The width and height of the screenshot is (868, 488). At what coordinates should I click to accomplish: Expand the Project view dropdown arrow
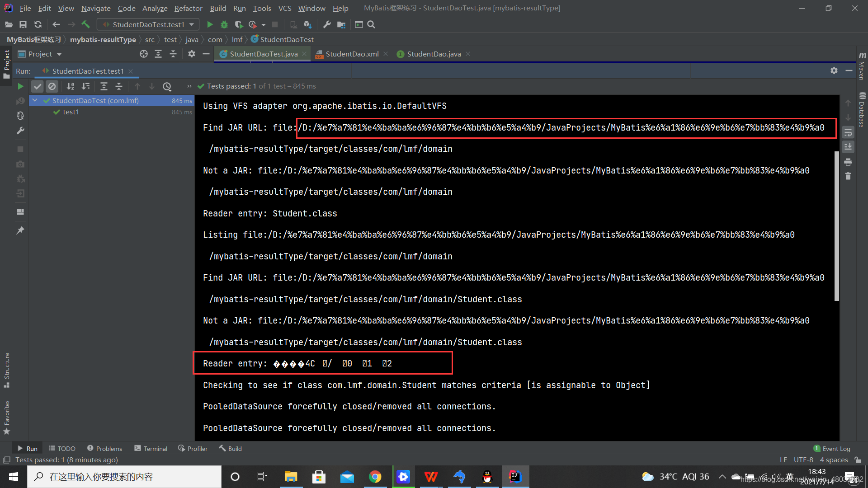pyautogui.click(x=59, y=54)
